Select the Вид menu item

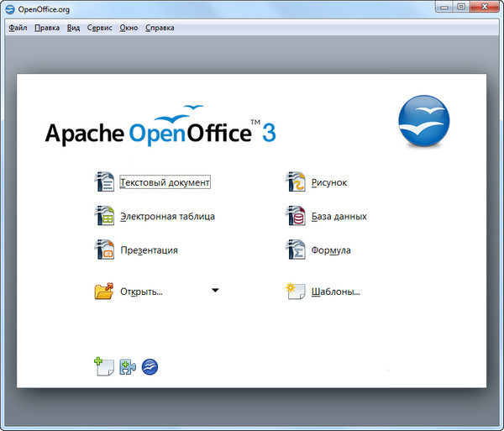pos(73,28)
